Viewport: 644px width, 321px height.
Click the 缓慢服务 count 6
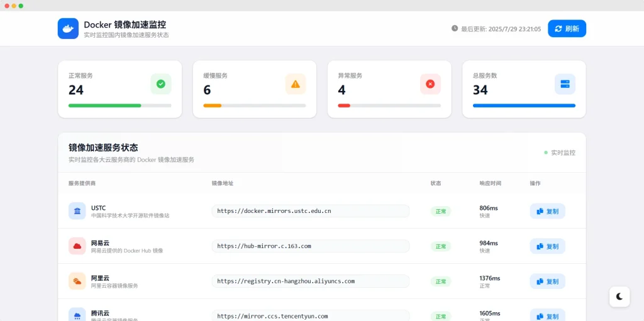(x=208, y=90)
